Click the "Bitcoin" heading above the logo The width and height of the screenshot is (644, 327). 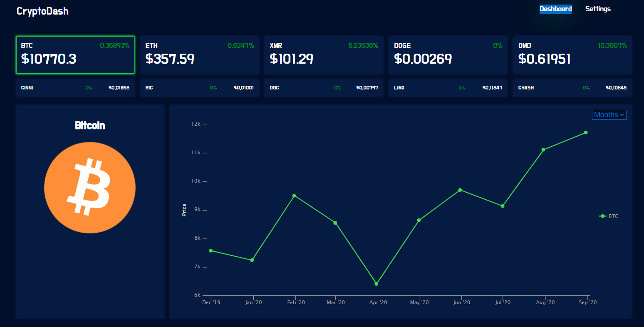[90, 126]
